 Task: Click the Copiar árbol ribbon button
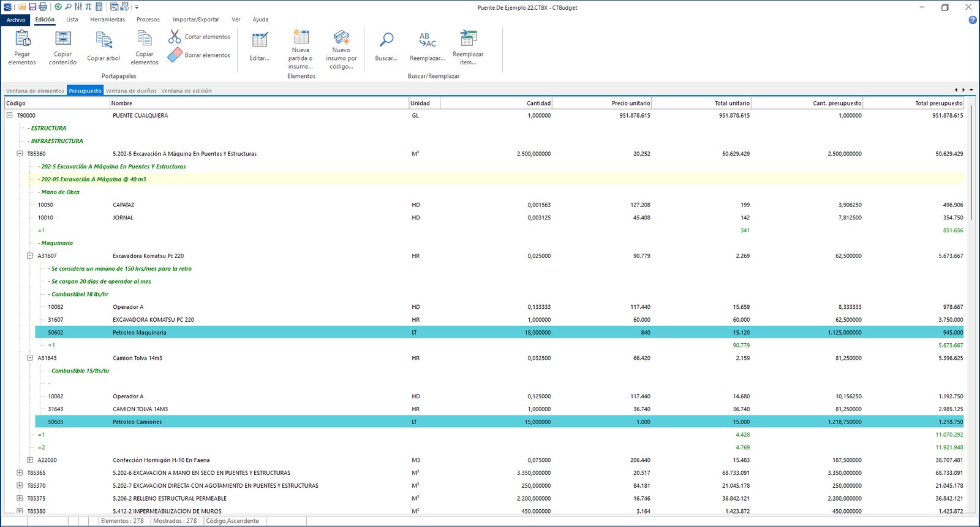tap(104, 47)
